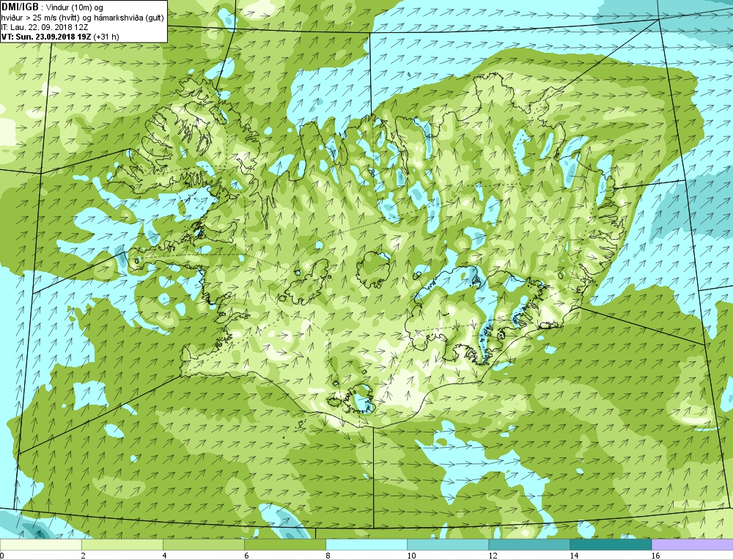Click the 'IT: Lau. 22. 09. 2018 12Z' line
Image resolution: width=733 pixels, height=560 pixels.
coord(45,28)
